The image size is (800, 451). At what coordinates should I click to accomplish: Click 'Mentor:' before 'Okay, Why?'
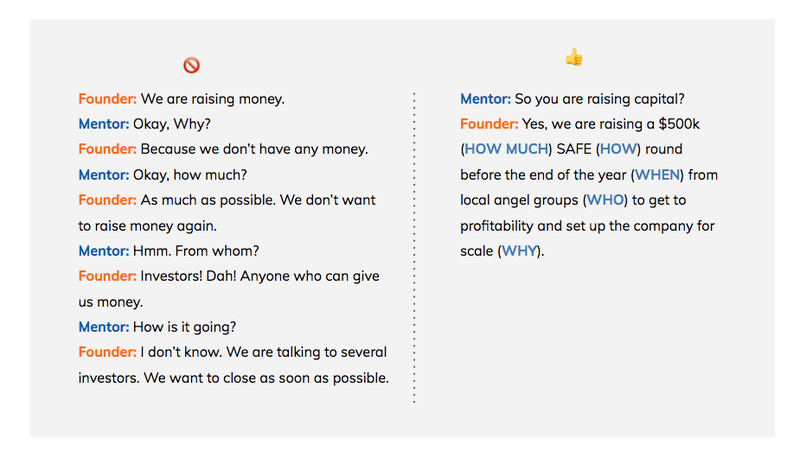[104, 124]
